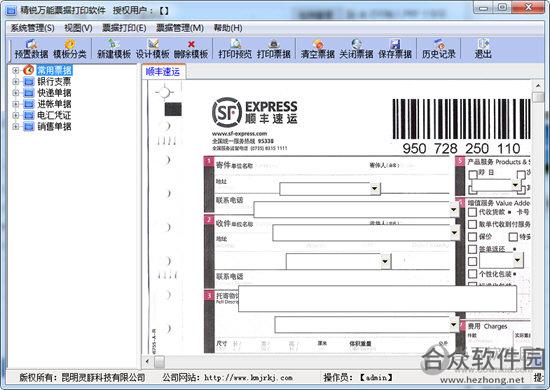Open 历史记录 history records
Viewport: 550px width, 390px height.
(x=438, y=49)
